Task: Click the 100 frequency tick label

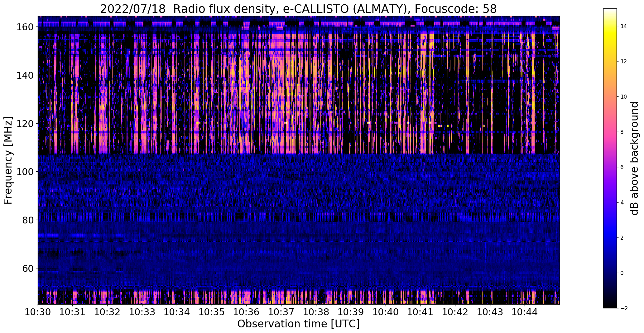Action: [x=25, y=172]
